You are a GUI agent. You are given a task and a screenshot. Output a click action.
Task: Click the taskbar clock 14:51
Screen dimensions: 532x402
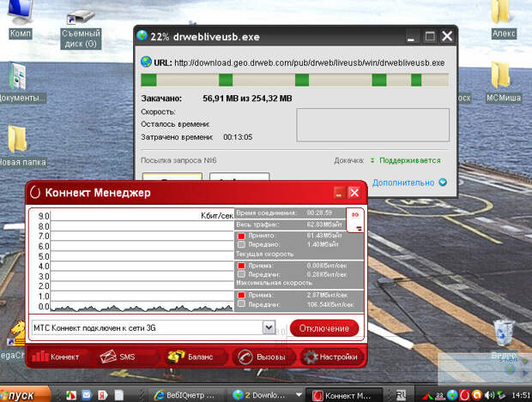(x=521, y=395)
